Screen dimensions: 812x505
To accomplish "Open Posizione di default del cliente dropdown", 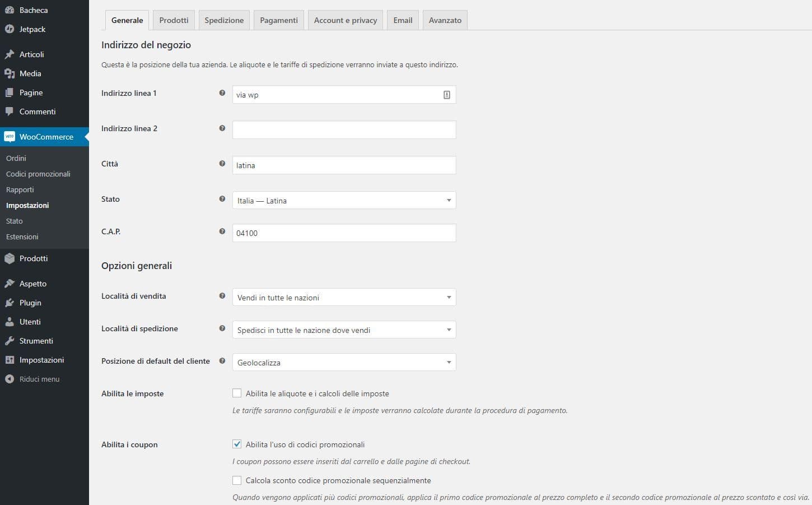I will click(344, 363).
